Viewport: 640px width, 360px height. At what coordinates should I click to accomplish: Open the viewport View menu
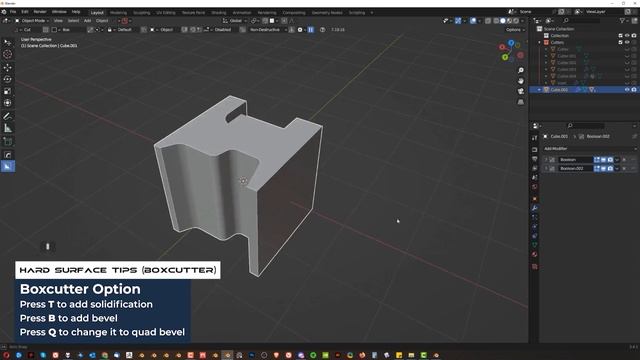(58, 21)
